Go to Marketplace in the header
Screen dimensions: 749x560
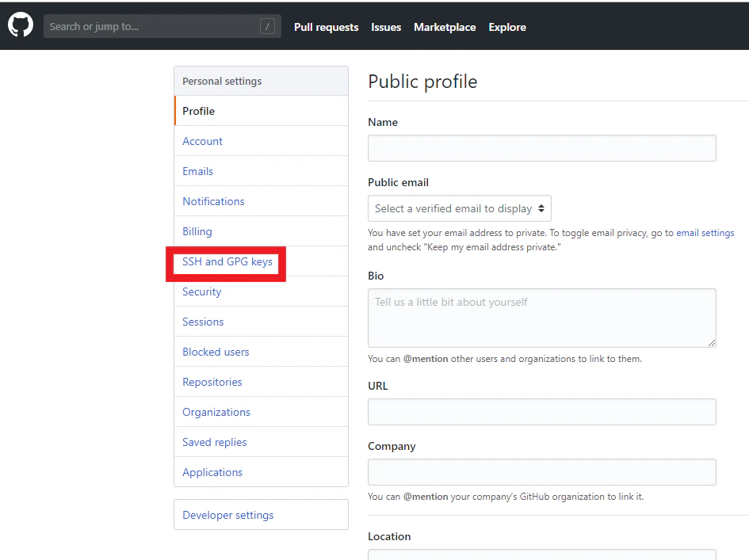[x=445, y=27]
